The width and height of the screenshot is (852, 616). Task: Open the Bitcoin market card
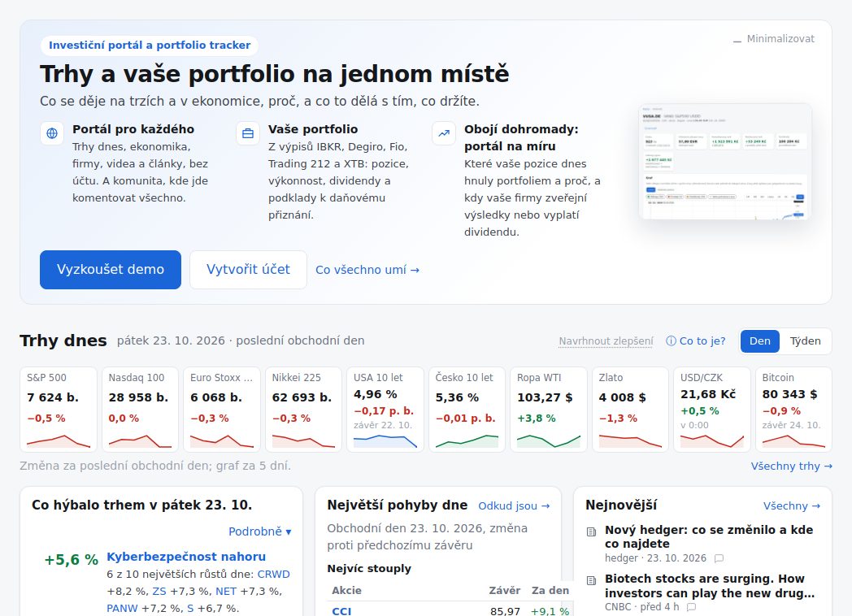(793, 410)
